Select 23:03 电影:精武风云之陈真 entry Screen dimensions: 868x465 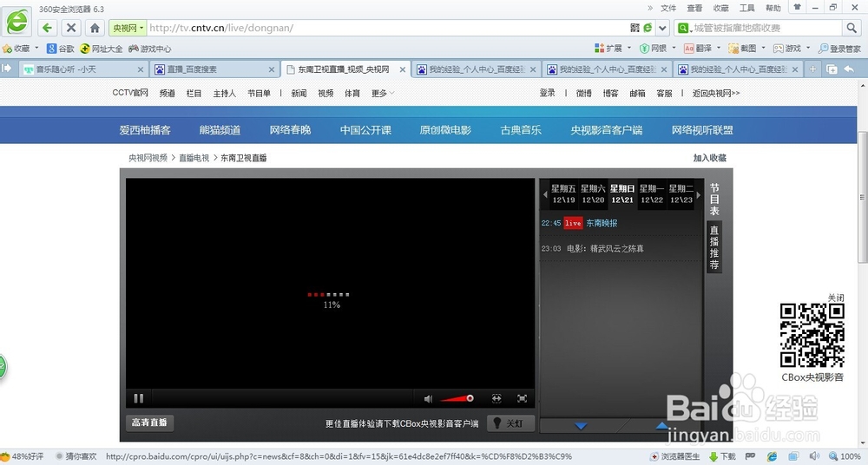click(x=592, y=249)
